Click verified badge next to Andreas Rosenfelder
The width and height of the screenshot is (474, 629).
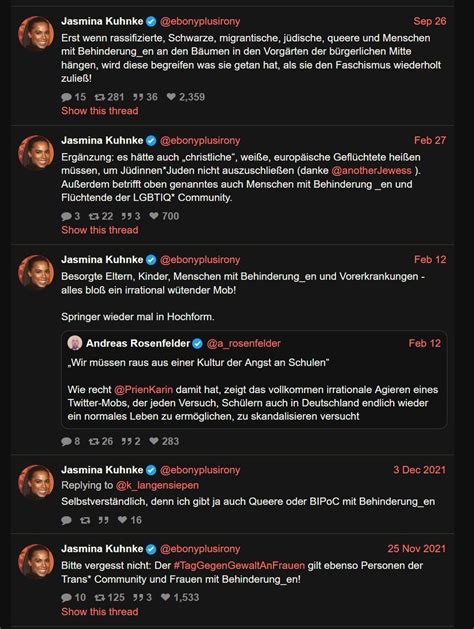click(197, 343)
